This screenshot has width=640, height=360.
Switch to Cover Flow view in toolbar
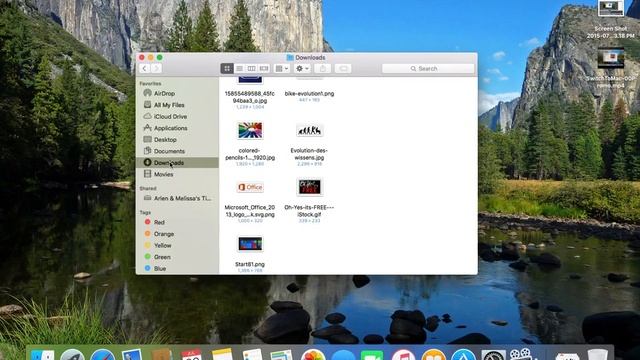coord(264,69)
